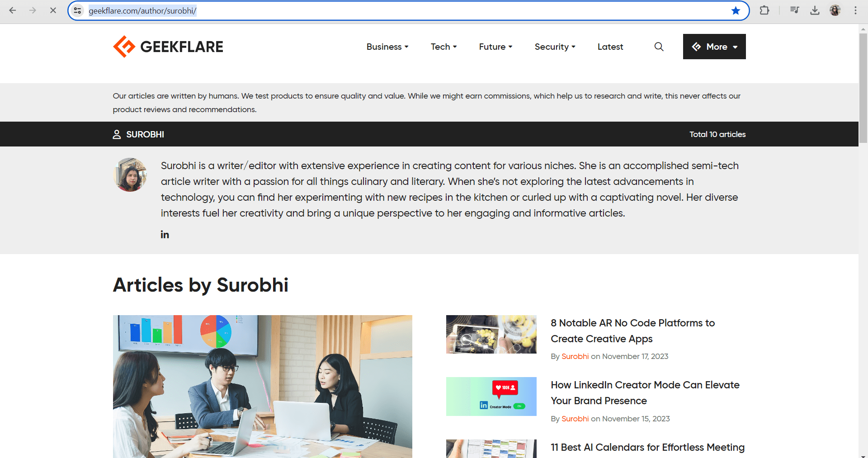Bookmark this page with the star icon

736,10
